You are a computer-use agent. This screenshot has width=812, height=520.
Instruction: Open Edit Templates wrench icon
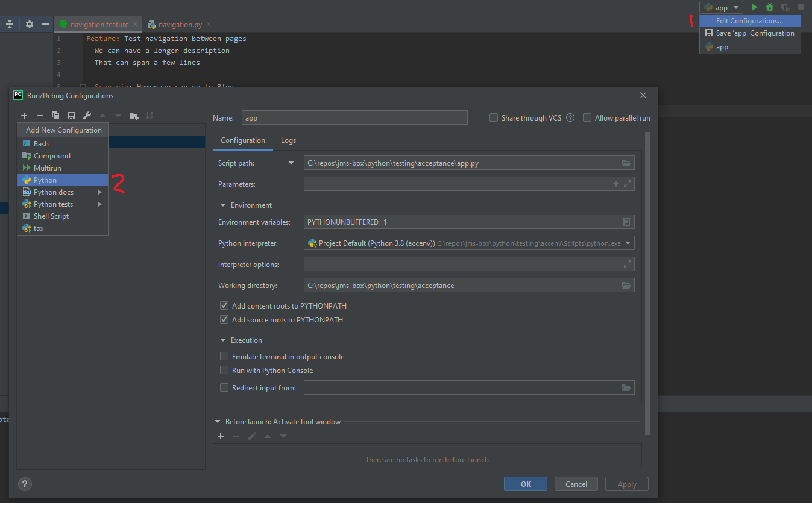[x=87, y=116]
